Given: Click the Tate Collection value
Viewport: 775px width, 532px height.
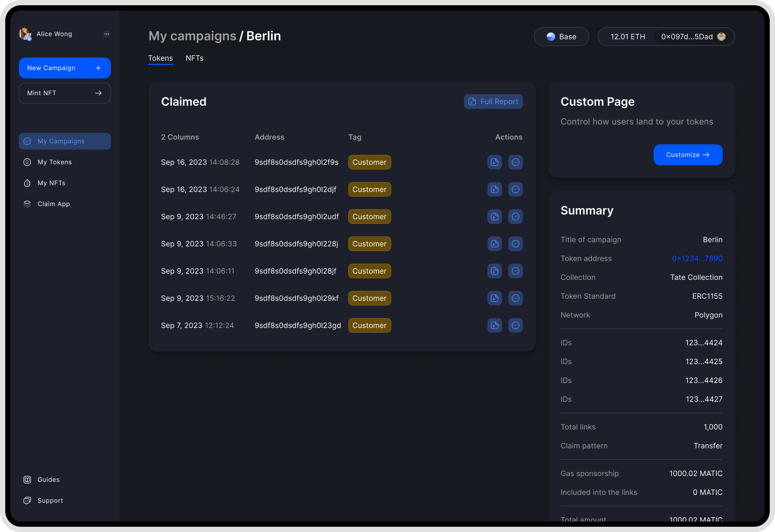Looking at the screenshot, I should click(x=696, y=277).
